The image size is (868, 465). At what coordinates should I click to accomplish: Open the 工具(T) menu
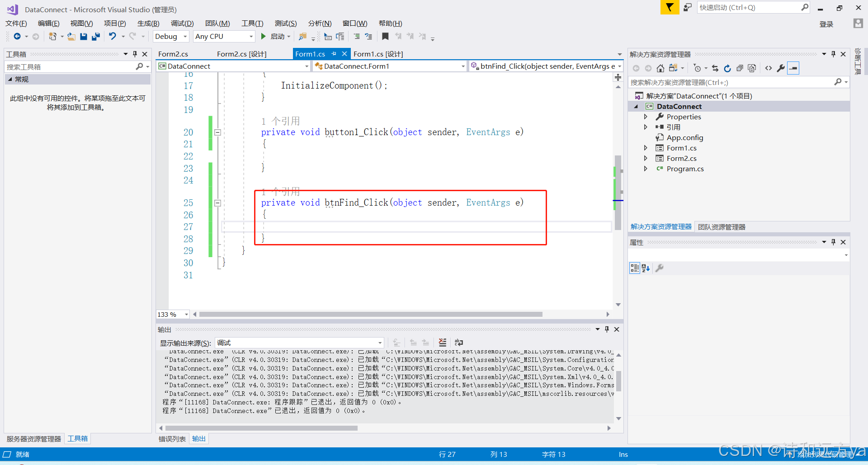click(252, 23)
